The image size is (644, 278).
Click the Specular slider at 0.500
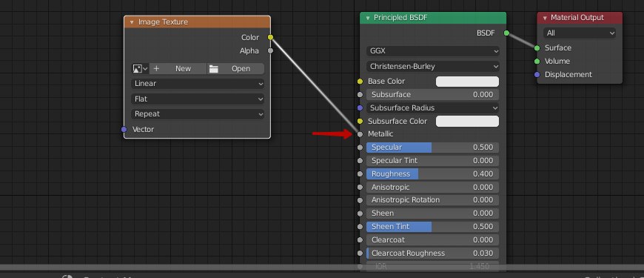432,148
